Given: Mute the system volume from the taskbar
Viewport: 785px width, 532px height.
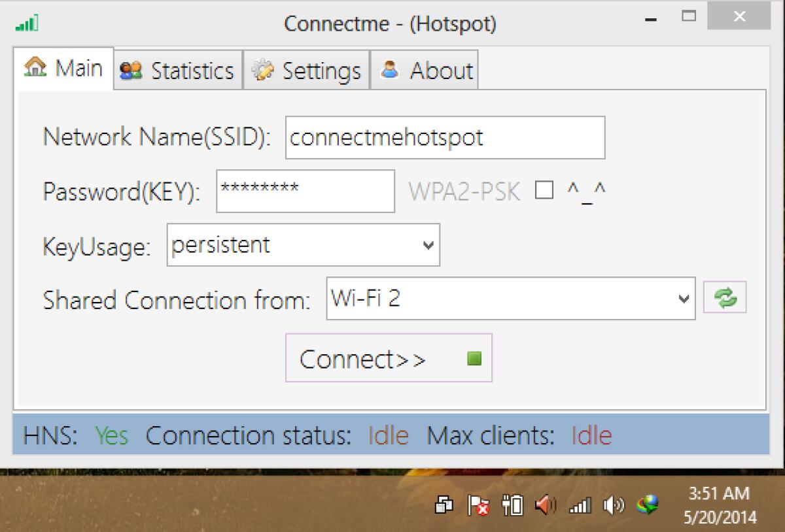Looking at the screenshot, I should pyautogui.click(x=614, y=505).
